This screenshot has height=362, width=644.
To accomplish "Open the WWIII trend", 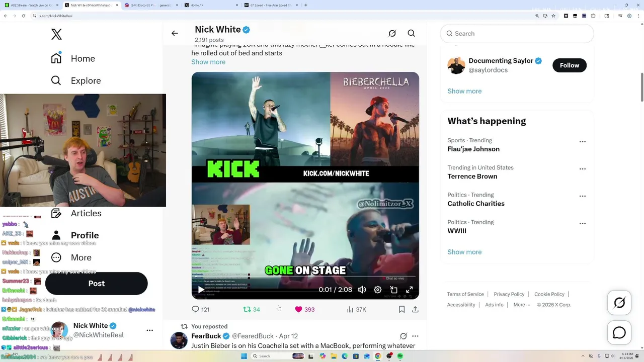I will (x=457, y=231).
